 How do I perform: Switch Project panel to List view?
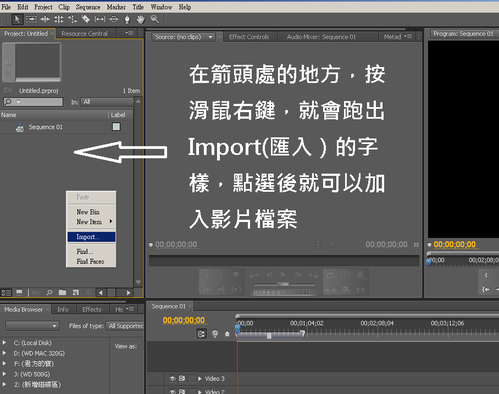(x=6, y=293)
